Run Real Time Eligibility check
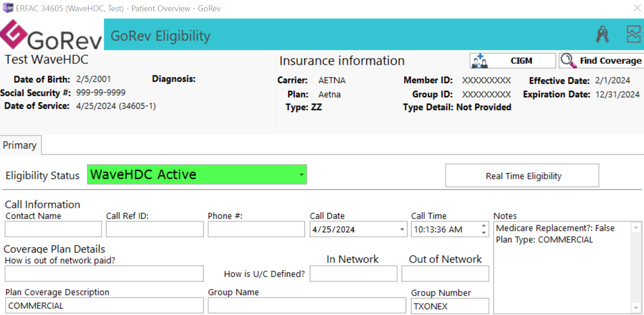The width and height of the screenshot is (644, 315). point(522,175)
